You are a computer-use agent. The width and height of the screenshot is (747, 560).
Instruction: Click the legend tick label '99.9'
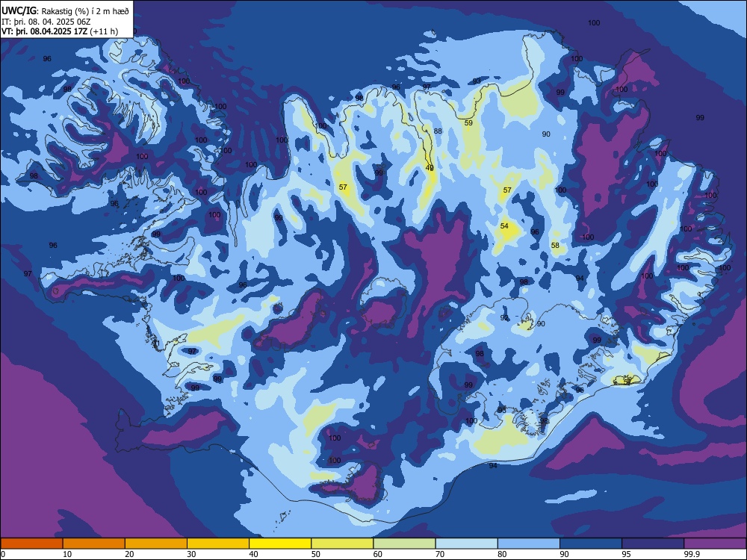(x=692, y=554)
